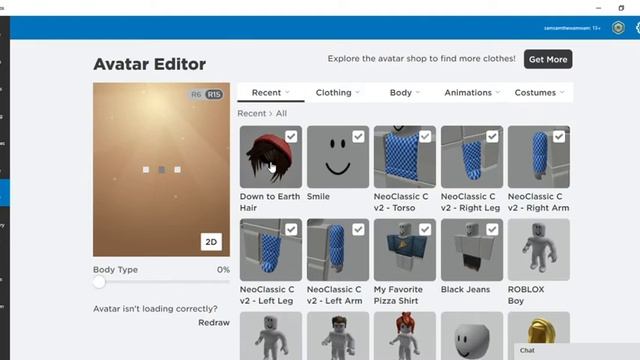Image resolution: width=640 pixels, height=360 pixels.
Task: Uncheck the NeoClassic Right Arm checkbox
Action: pyautogui.click(x=559, y=136)
